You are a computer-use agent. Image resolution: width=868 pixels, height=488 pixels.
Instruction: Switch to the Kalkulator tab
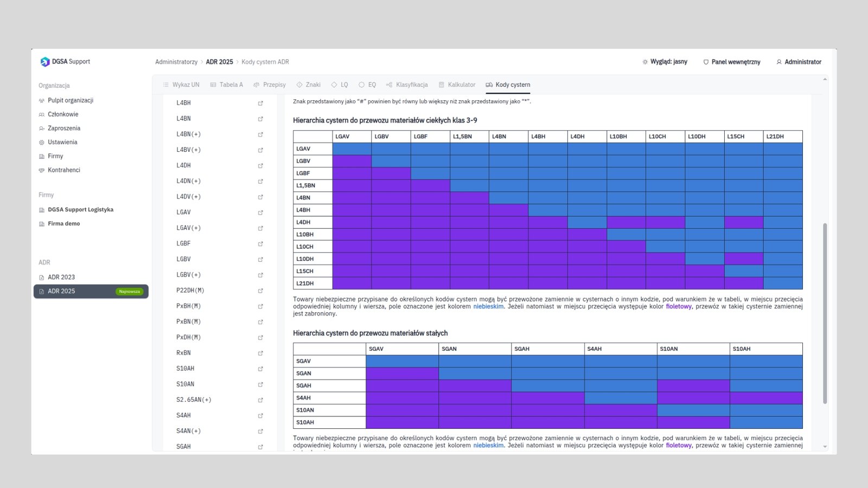tap(457, 85)
